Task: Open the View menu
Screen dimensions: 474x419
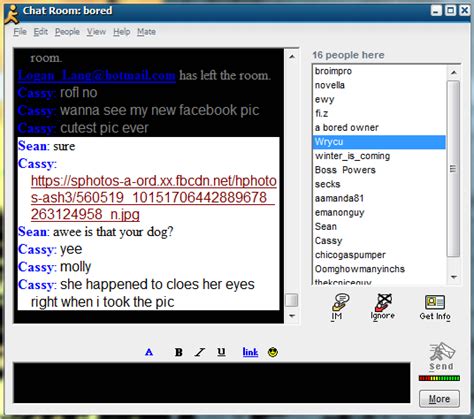Action: coord(96,32)
